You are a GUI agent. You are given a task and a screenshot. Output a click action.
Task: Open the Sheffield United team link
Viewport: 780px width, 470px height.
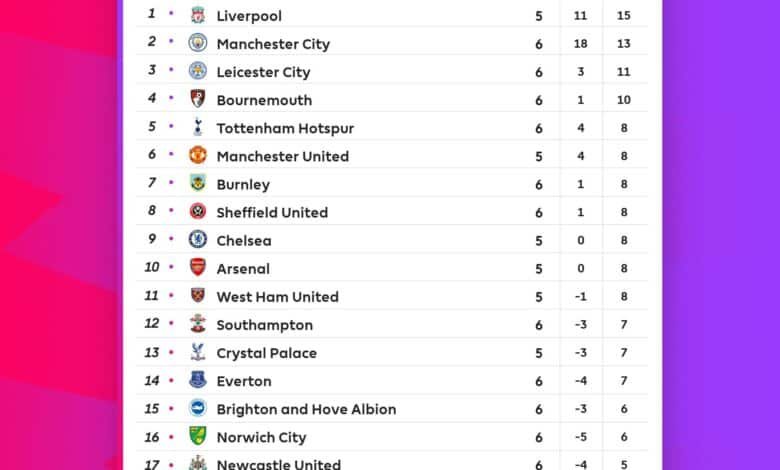(x=272, y=212)
